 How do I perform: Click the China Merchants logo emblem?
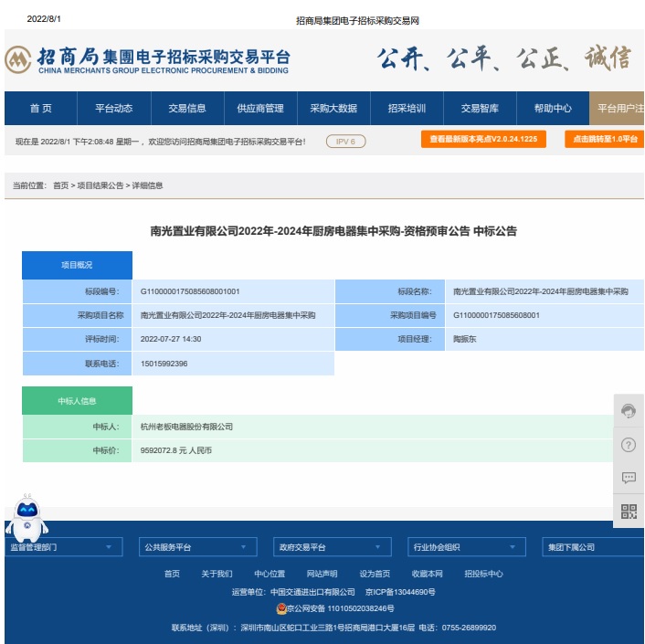(17, 59)
